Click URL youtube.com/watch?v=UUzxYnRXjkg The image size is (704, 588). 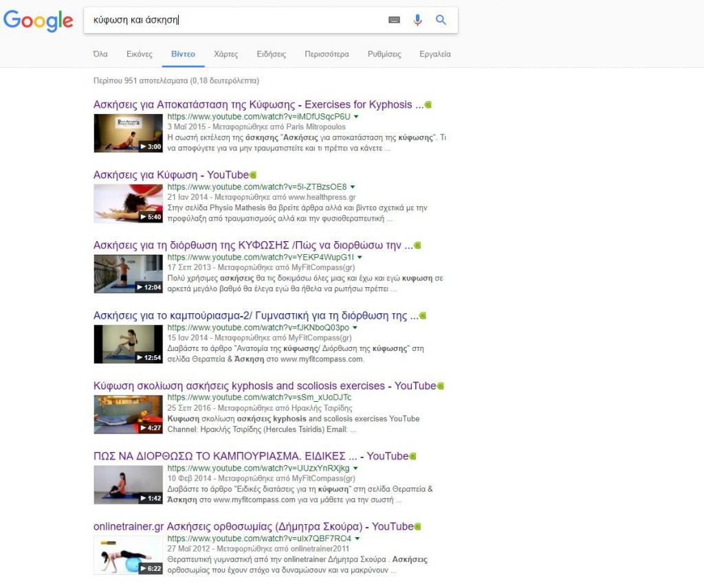[x=258, y=468]
